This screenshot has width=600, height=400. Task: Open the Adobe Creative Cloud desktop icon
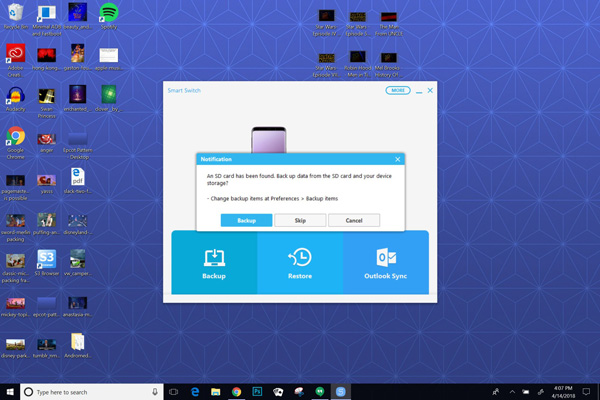(15, 55)
